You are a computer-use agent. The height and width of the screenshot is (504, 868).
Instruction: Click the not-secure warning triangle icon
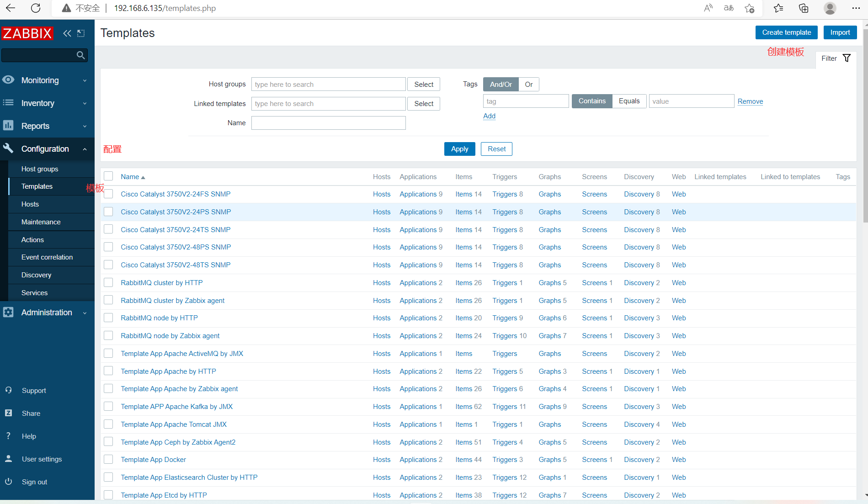coord(66,8)
